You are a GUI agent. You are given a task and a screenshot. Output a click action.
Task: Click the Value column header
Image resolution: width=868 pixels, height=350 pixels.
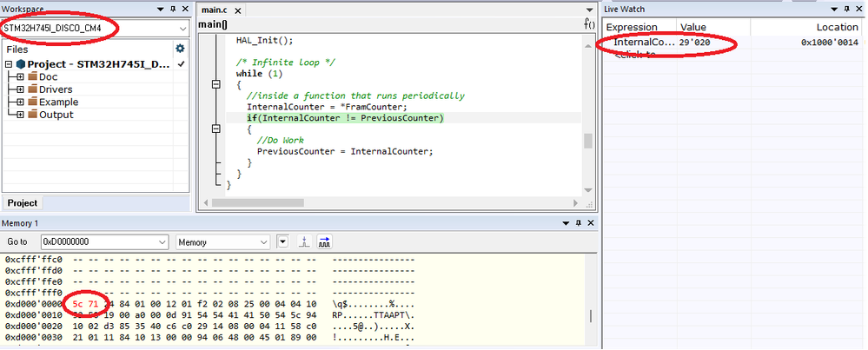coord(713,27)
